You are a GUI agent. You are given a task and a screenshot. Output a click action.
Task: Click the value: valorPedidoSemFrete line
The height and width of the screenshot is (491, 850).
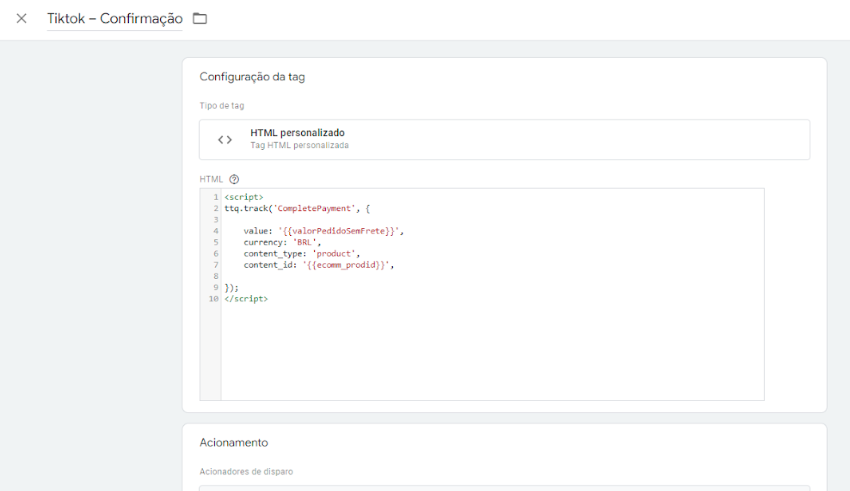click(x=324, y=231)
